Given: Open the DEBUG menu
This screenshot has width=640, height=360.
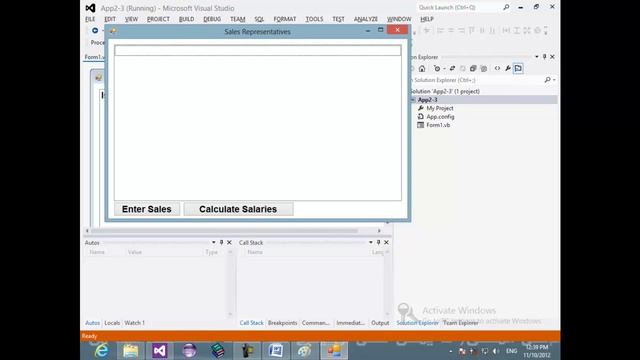Looking at the screenshot, I should (x=212, y=19).
